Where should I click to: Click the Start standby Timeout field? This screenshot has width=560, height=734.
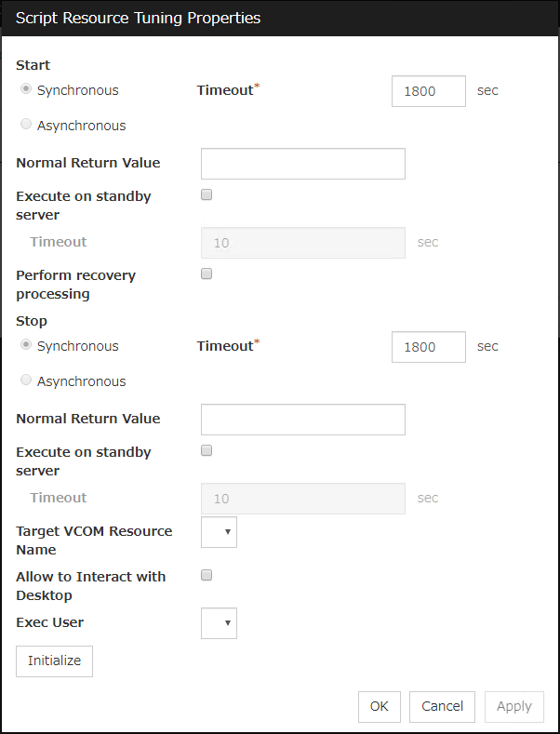point(302,243)
